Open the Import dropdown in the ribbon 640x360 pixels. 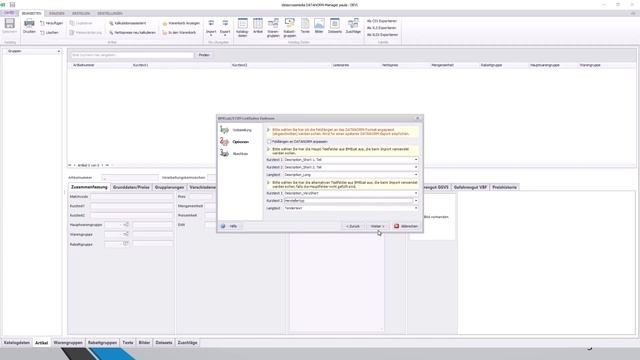[x=211, y=27]
